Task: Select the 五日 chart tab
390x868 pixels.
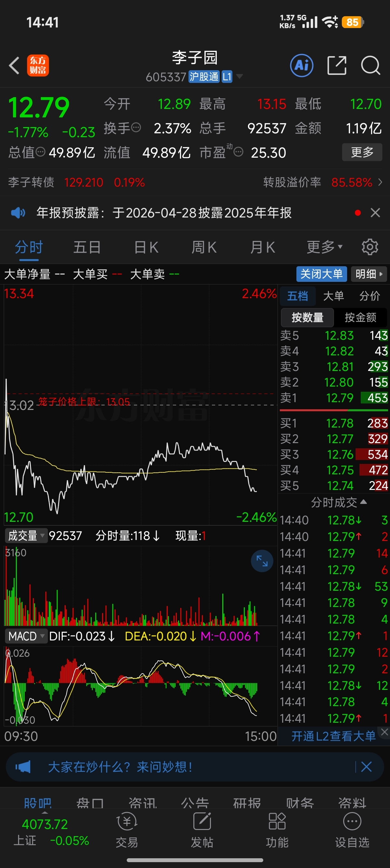Action: (87, 247)
